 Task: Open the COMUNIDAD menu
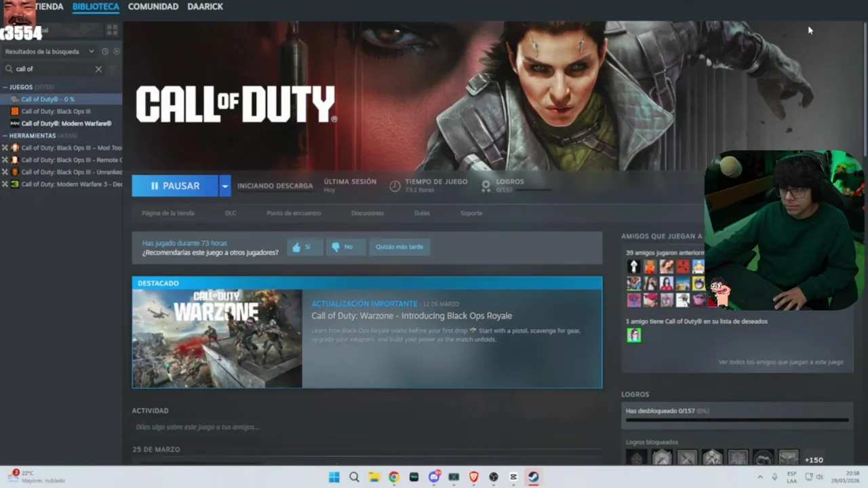point(153,7)
